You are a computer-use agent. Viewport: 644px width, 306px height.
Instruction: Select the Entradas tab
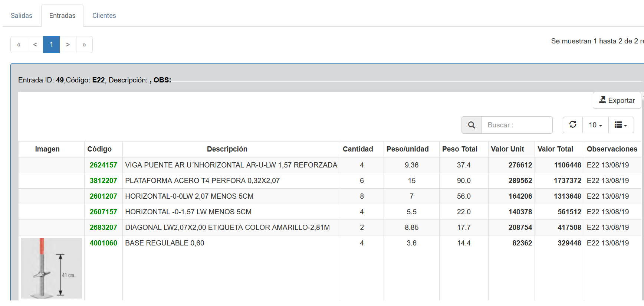62,16
